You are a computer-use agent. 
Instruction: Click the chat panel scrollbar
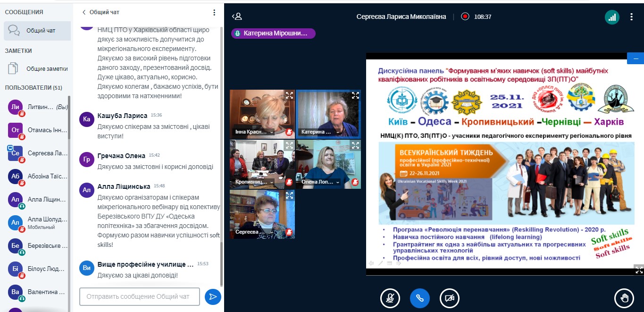pos(222,142)
